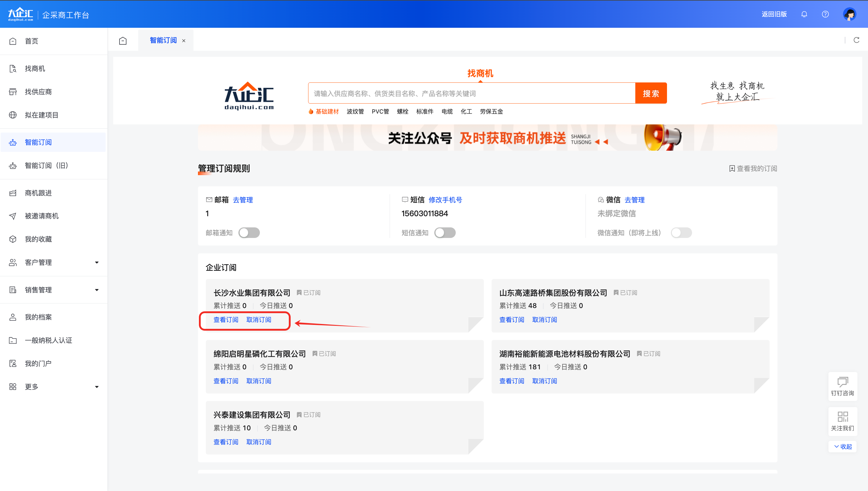The width and height of the screenshot is (868, 491).
Task: Expand the 更多 menu arrow
Action: [x=97, y=387]
